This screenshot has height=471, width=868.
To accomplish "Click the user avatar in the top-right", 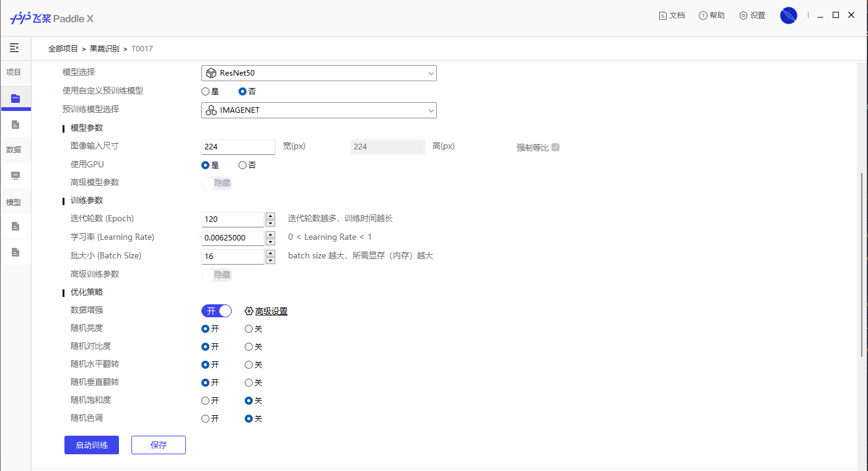I will click(x=788, y=15).
